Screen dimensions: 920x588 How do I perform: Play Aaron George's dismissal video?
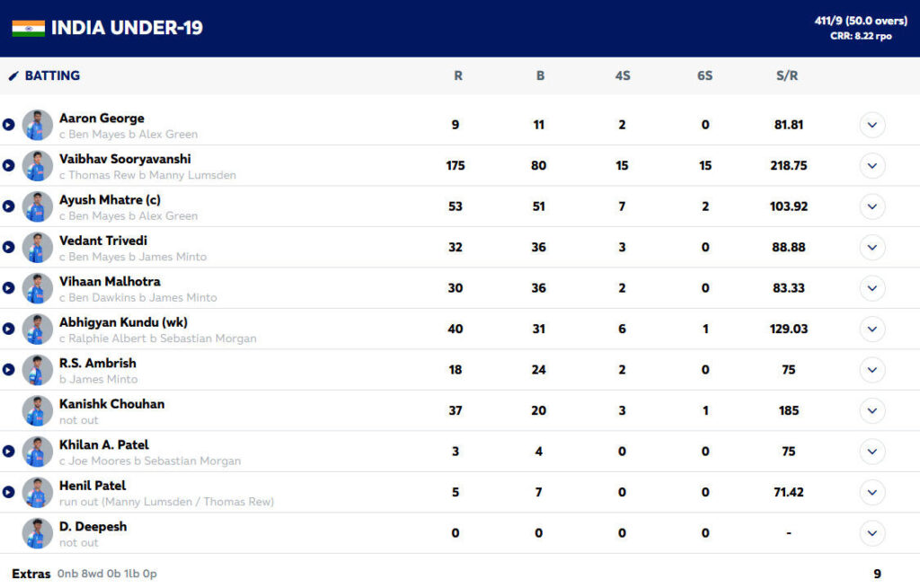(x=8, y=125)
